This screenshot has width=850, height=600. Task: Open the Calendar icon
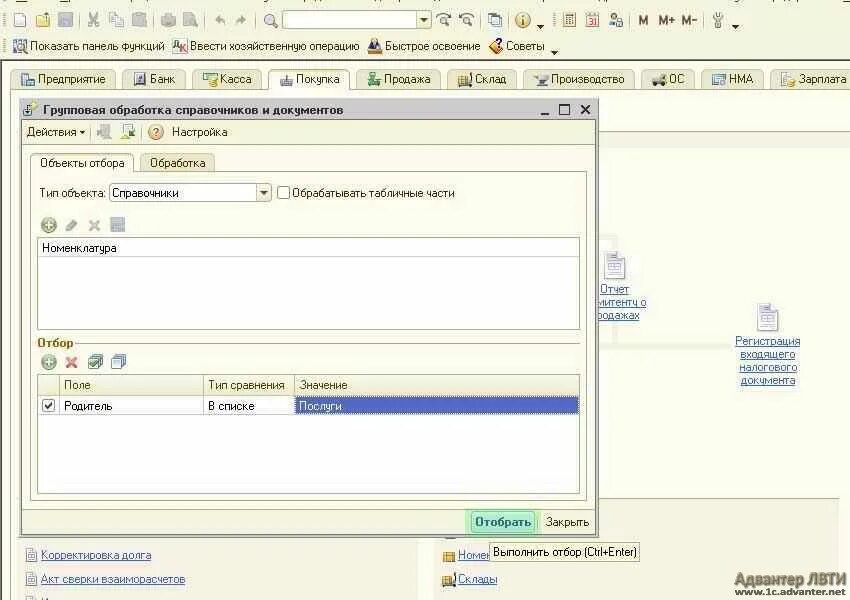click(592, 21)
